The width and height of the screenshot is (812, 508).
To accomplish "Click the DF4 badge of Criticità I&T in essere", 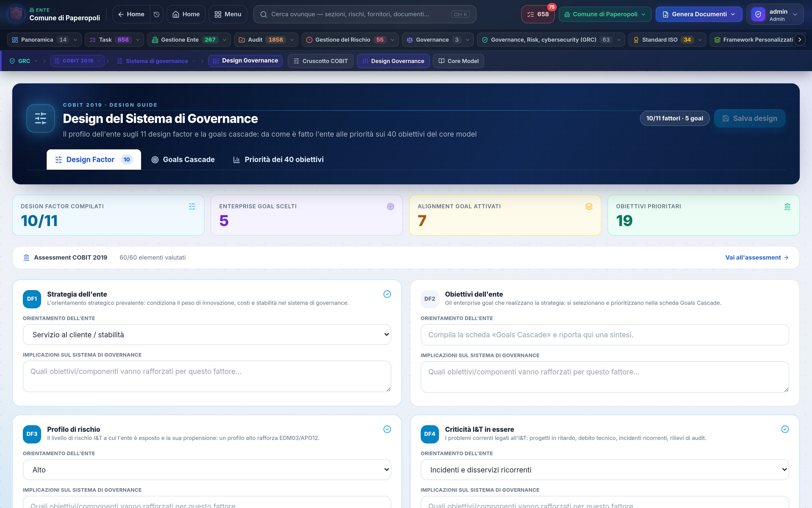I will 430,434.
